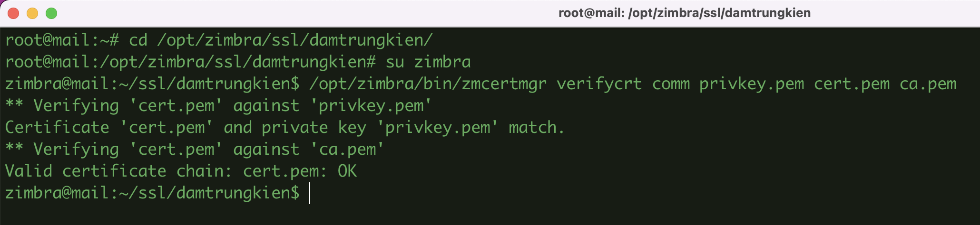Click the 'OK' result text
This screenshot has height=225, width=980.
point(347,171)
